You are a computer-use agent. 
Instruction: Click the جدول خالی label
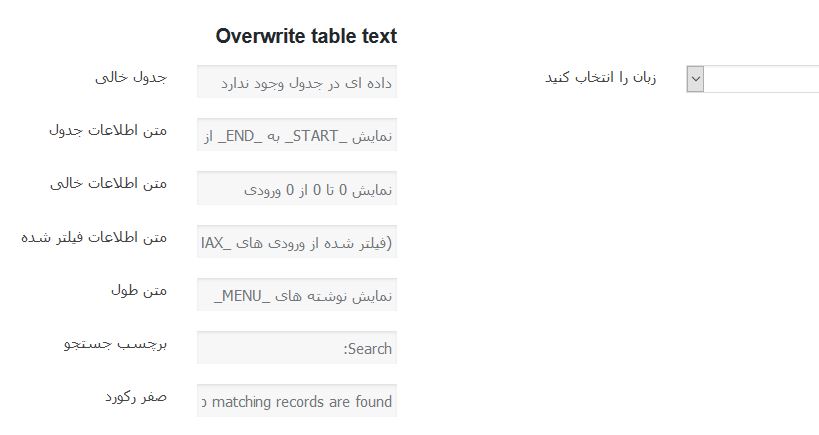coord(131,77)
